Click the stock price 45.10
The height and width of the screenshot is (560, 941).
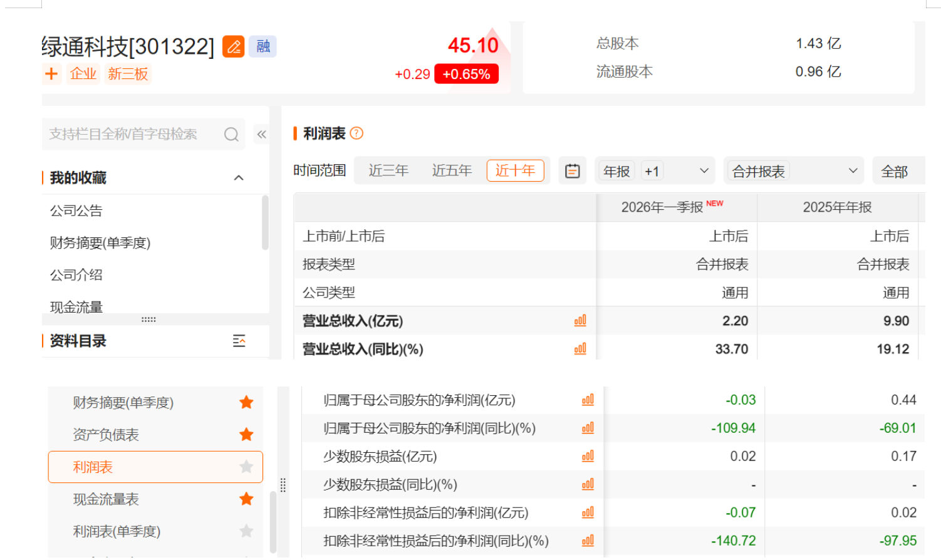click(x=473, y=45)
